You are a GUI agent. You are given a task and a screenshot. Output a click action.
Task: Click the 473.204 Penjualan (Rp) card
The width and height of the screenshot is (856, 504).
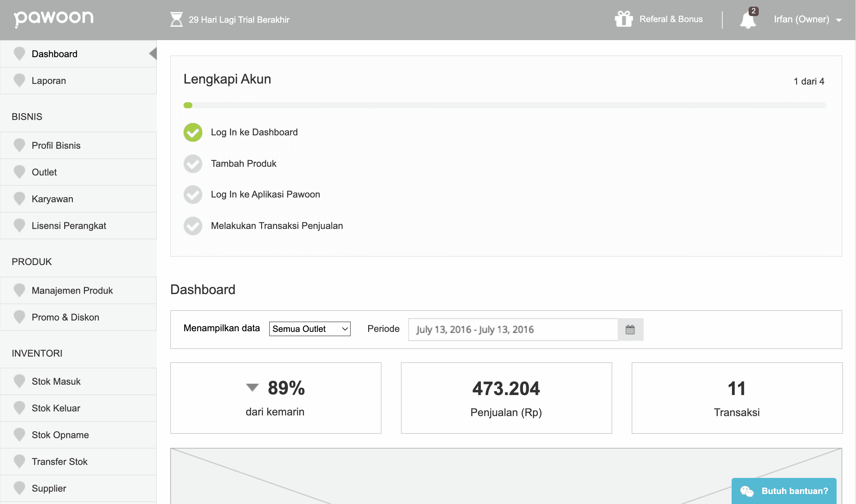pos(507,398)
